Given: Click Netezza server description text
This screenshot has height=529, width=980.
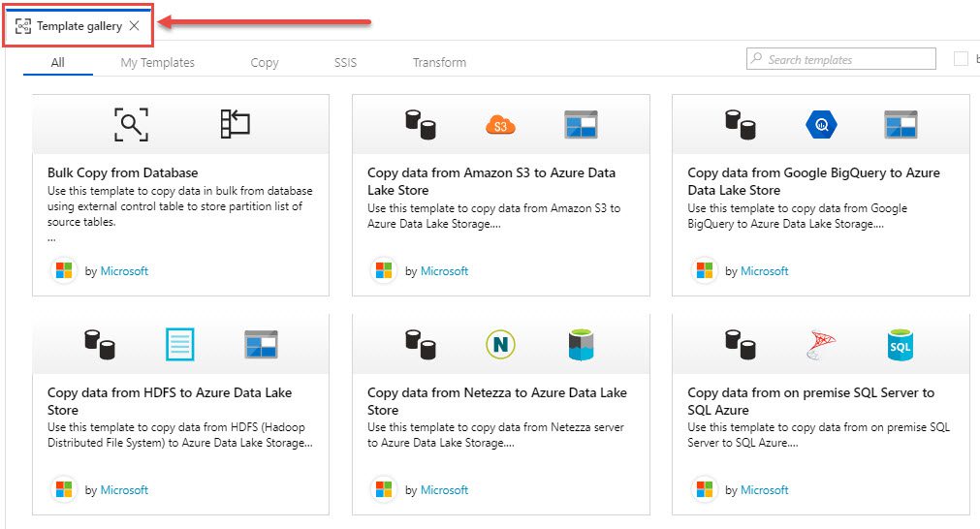Looking at the screenshot, I should pyautogui.click(x=495, y=435).
